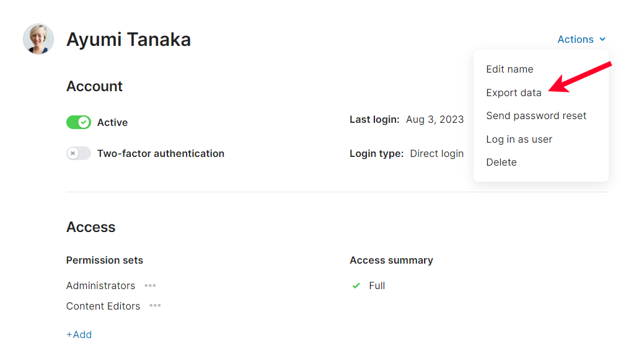Toggle the Active account switch
Screen dimensions: 644x348
[79, 122]
